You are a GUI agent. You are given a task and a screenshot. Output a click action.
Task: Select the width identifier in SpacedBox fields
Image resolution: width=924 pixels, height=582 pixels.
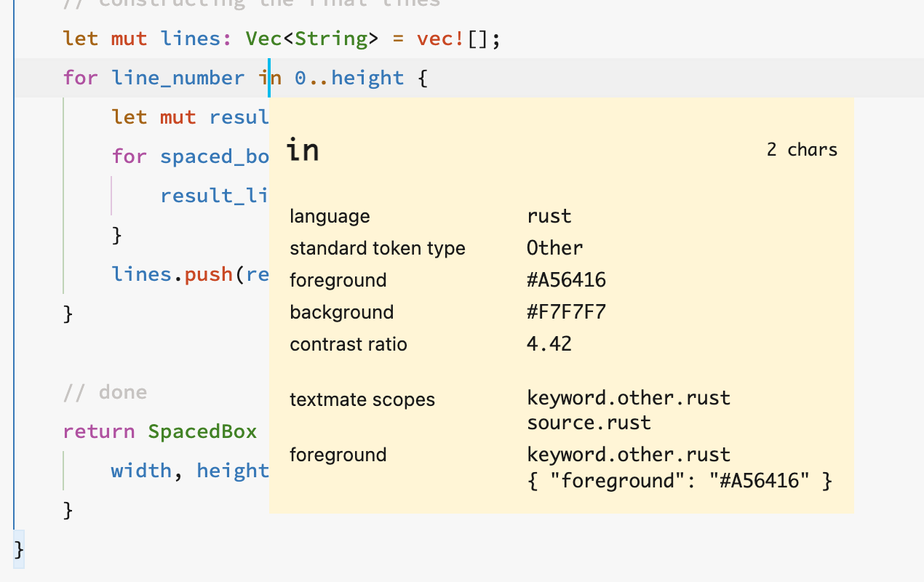coord(142,470)
